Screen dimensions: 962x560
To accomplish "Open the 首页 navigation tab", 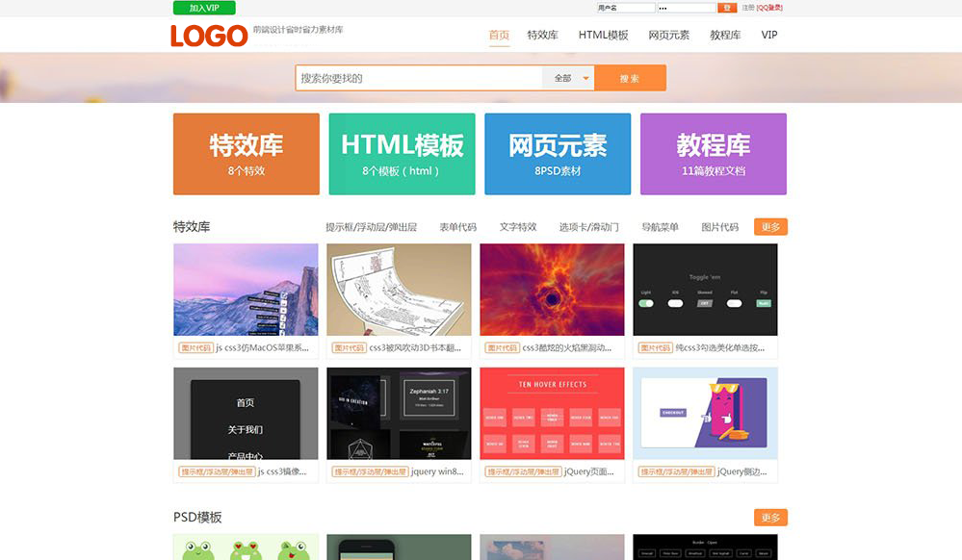I will pos(499,36).
